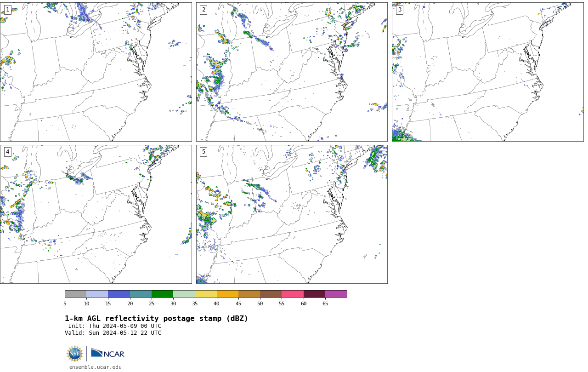The height and width of the screenshot is (372, 588).
Task: Select the orange 40-45 dBZ swatch
Action: [x=227, y=294]
